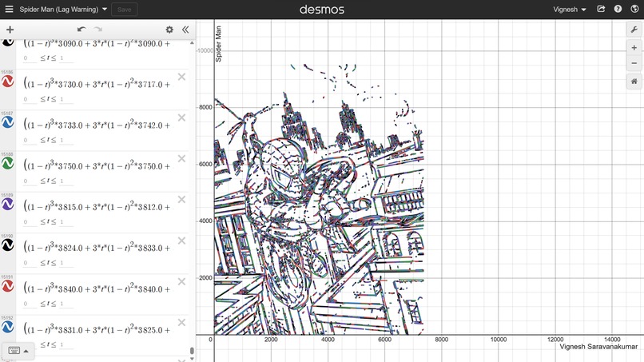
Task: Edit upper bound 1 under expression 3090.0
Action: click(x=66, y=58)
